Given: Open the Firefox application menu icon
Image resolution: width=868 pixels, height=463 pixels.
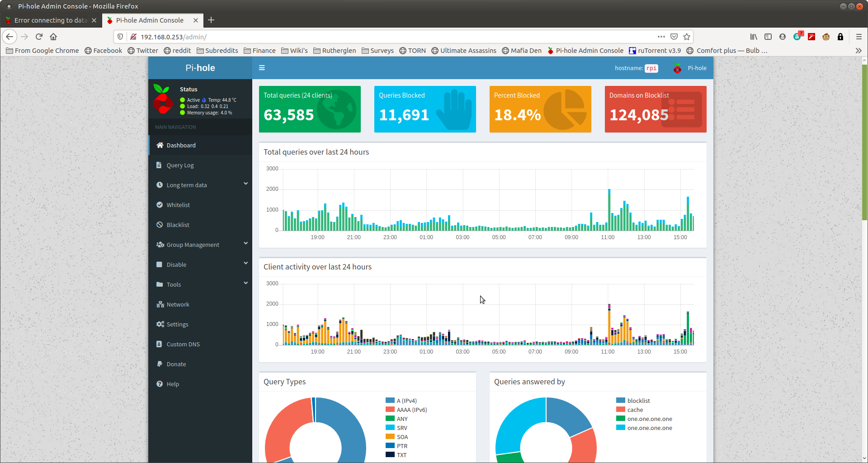Looking at the screenshot, I should pos(859,37).
